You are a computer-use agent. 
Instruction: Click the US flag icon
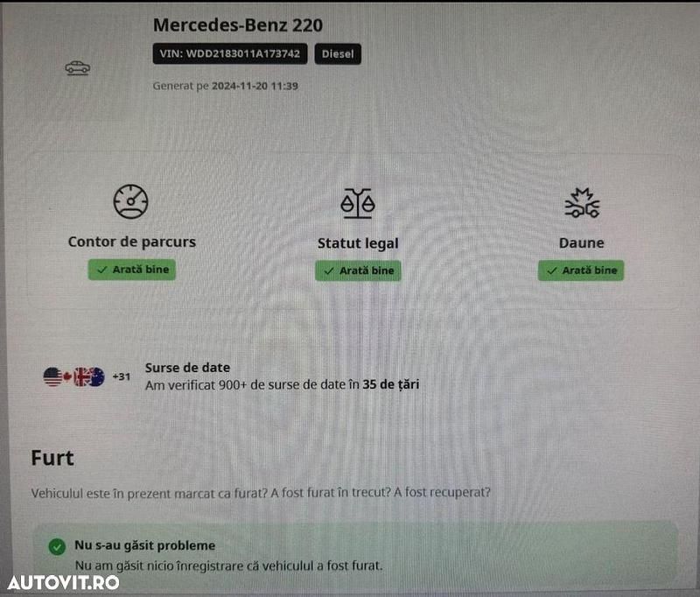click(52, 377)
